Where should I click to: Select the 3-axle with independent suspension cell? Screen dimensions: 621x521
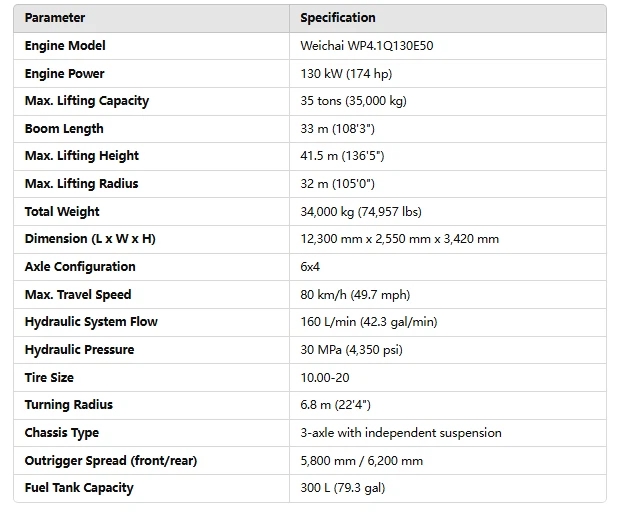pyautogui.click(x=401, y=433)
